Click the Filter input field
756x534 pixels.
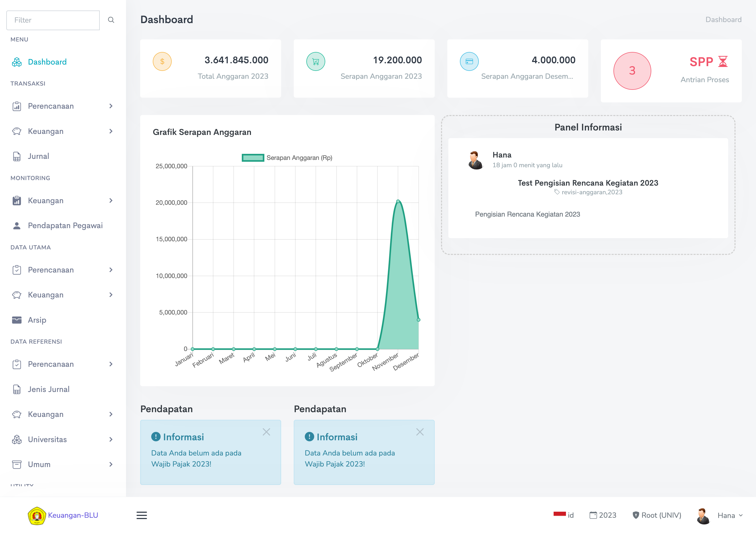53,20
